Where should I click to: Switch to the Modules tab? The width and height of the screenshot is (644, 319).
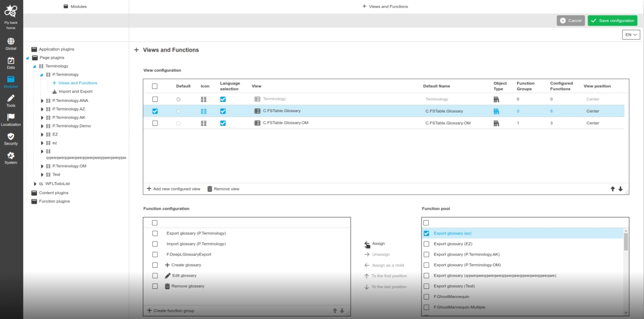(75, 7)
